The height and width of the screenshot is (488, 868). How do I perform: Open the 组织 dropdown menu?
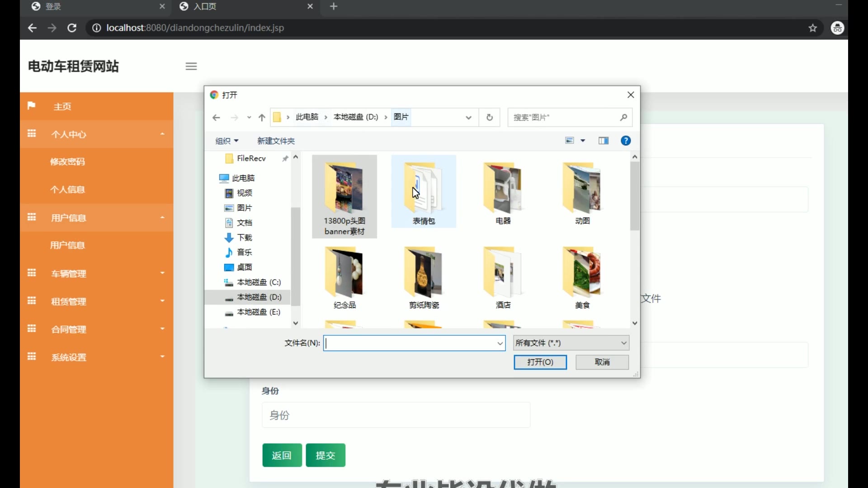[226, 141]
